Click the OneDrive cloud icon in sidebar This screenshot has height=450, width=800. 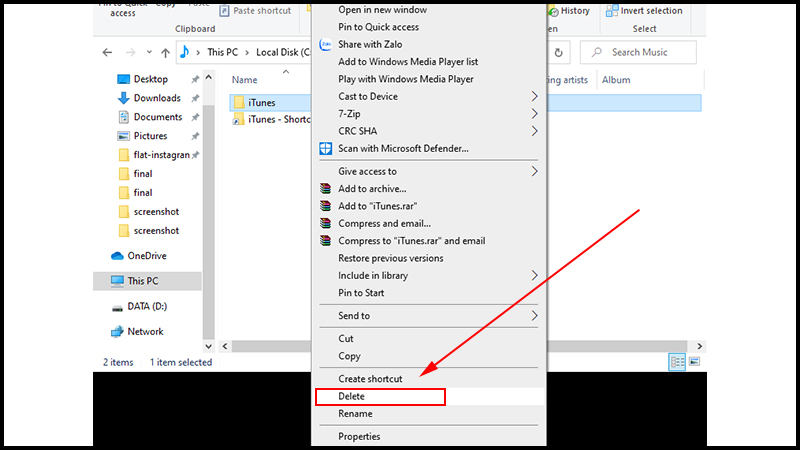tap(117, 256)
